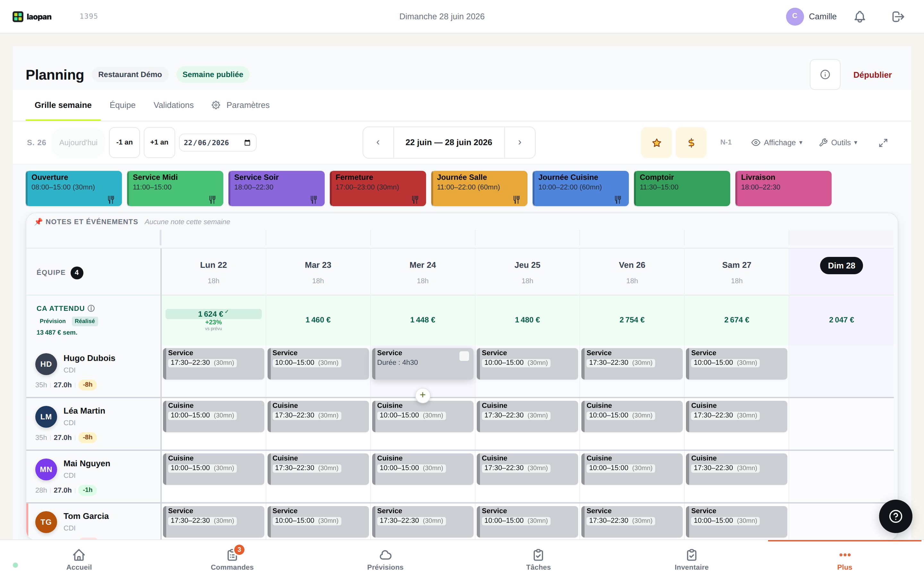Click Léa Martin LM avatar
The height and width of the screenshot is (578, 924).
[46, 417]
